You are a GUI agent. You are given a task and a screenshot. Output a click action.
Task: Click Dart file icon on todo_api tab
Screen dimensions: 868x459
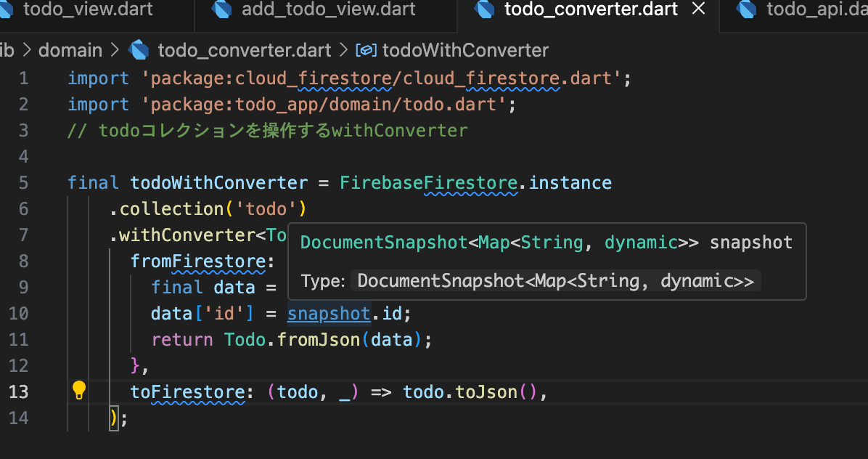click(746, 9)
